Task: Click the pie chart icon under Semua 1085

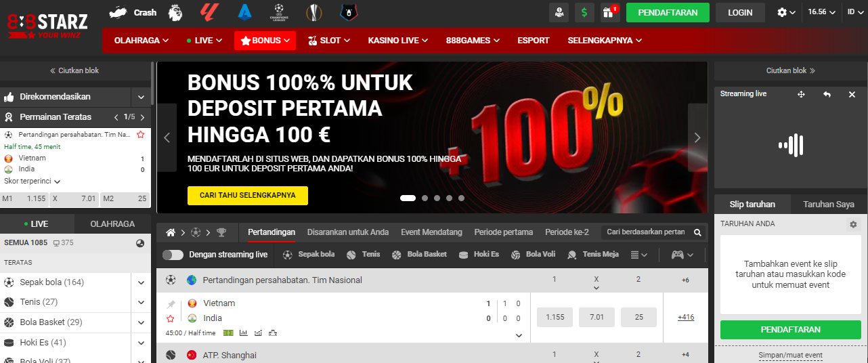Action: 140,242
